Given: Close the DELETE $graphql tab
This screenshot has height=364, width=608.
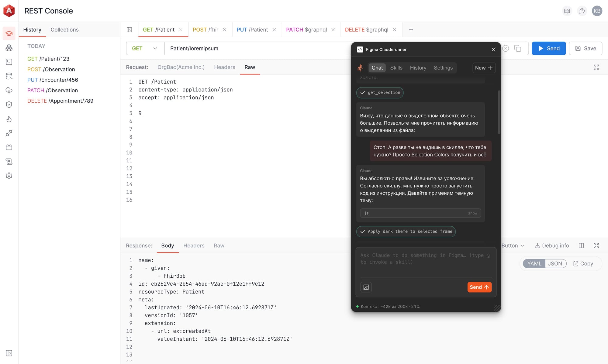Looking at the screenshot, I should 395,29.
